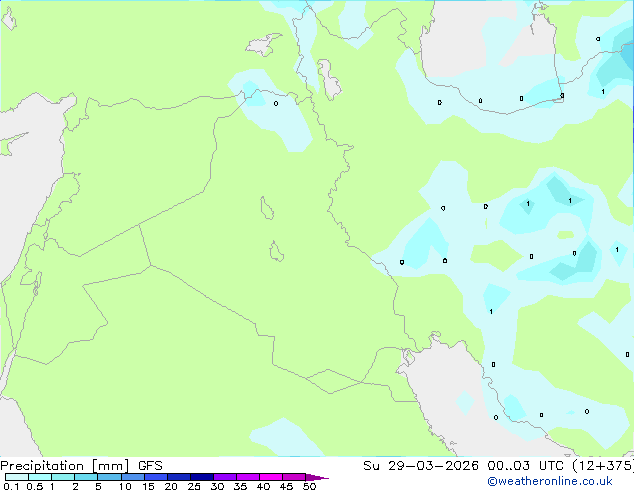Click the 20–25 mm legend swatch
This screenshot has height=490, width=634.
click(179, 477)
